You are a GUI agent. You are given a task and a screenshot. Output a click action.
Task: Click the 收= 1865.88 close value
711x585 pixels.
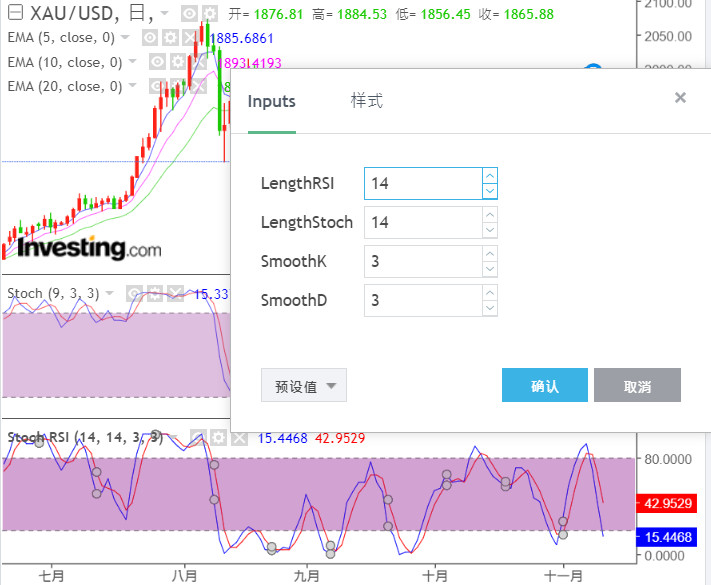tap(516, 14)
